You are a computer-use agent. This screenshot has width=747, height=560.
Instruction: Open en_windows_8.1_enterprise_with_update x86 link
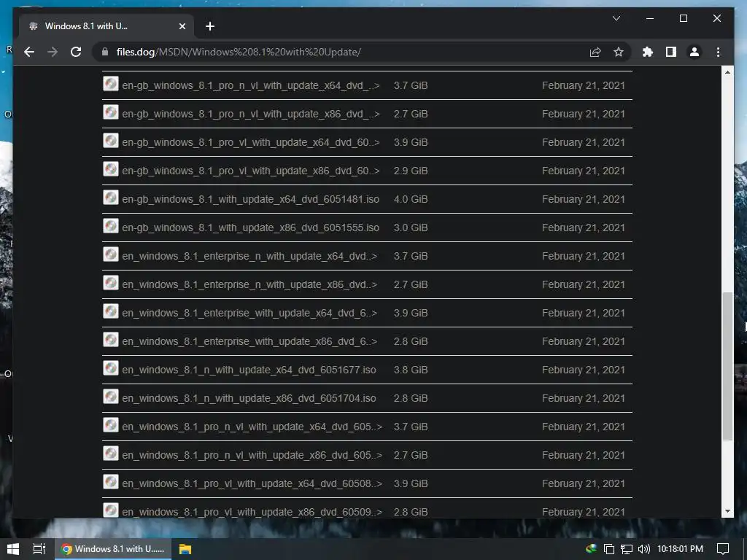(249, 341)
